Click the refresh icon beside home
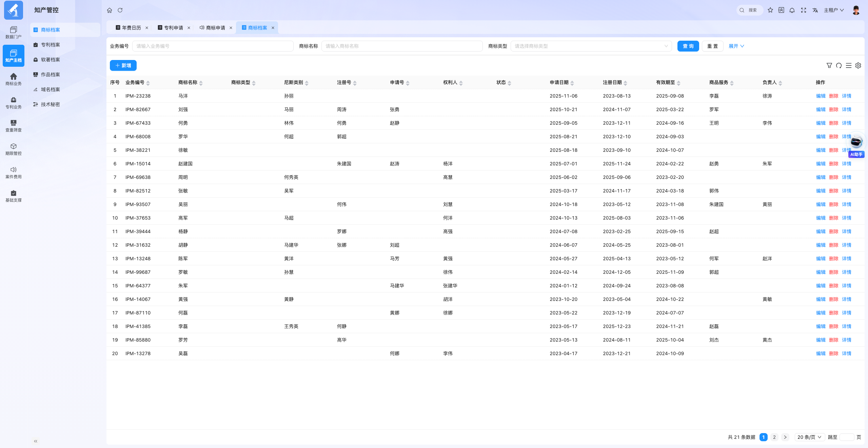The width and height of the screenshot is (868, 448). click(120, 10)
